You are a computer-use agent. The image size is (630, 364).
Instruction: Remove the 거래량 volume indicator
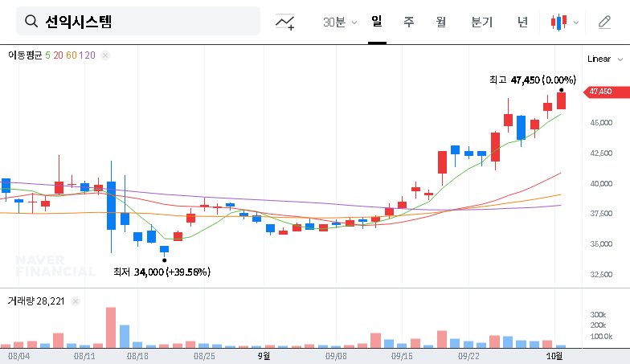coord(76,301)
